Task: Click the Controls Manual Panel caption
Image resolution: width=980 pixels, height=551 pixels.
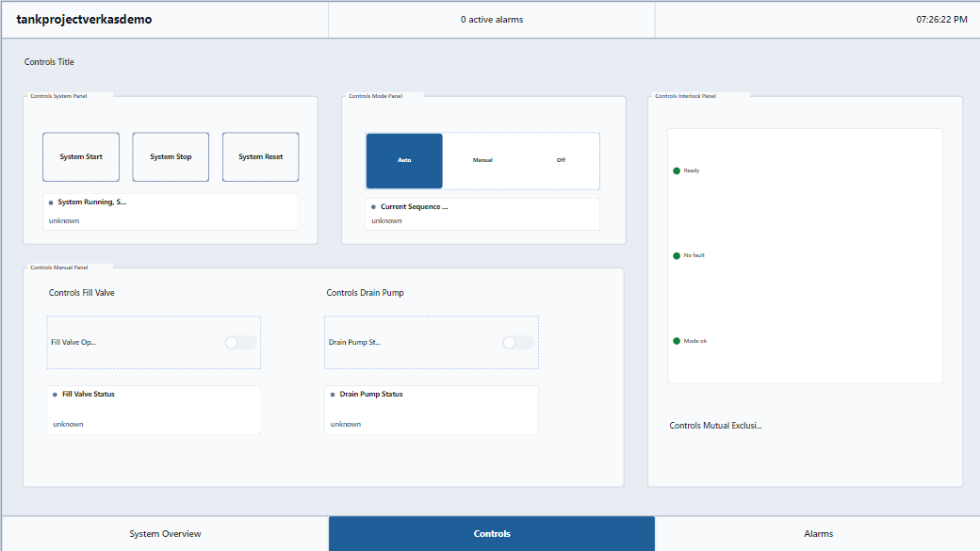Action: (x=58, y=267)
